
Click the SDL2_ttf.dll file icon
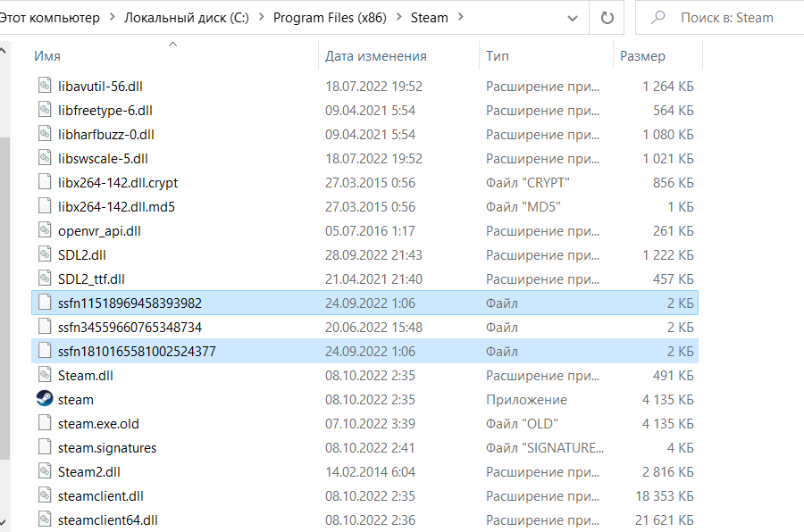pyautogui.click(x=45, y=278)
